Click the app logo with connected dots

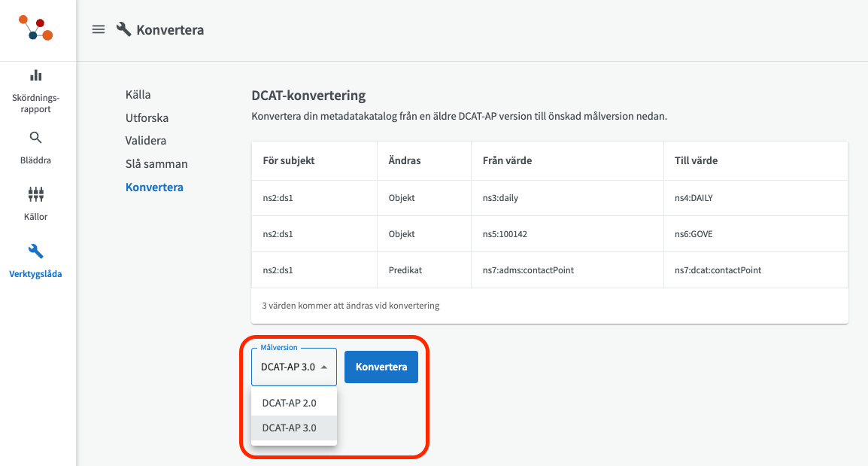point(36,29)
